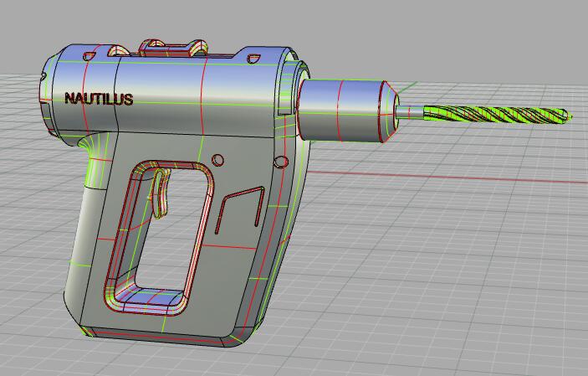Select the top switch on the drill body
Viewport: 588px width, 376px height.
(x=173, y=48)
